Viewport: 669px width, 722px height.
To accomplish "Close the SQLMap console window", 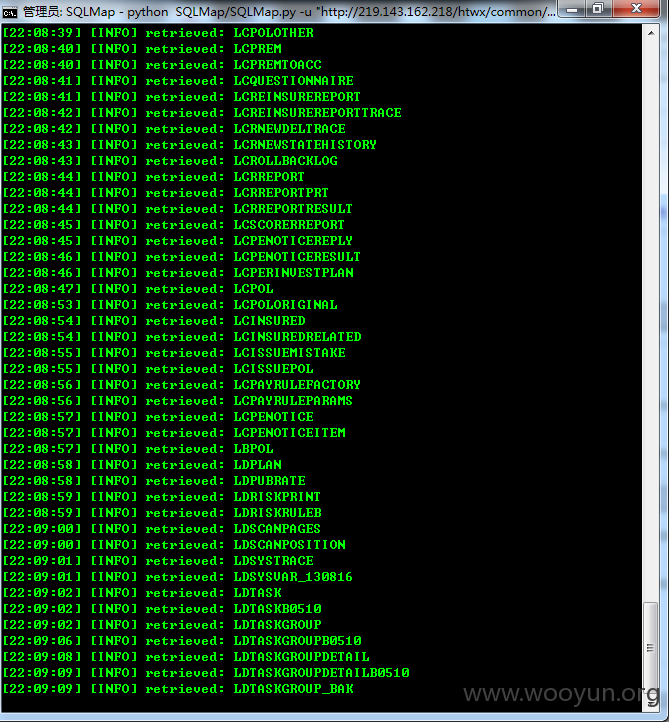I will (x=636, y=9).
